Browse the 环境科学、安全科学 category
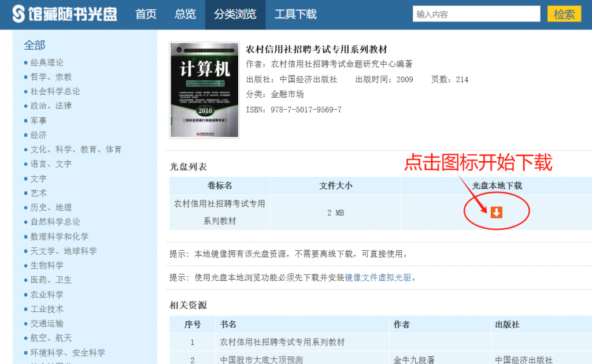This screenshot has height=364, width=592. tap(68, 352)
